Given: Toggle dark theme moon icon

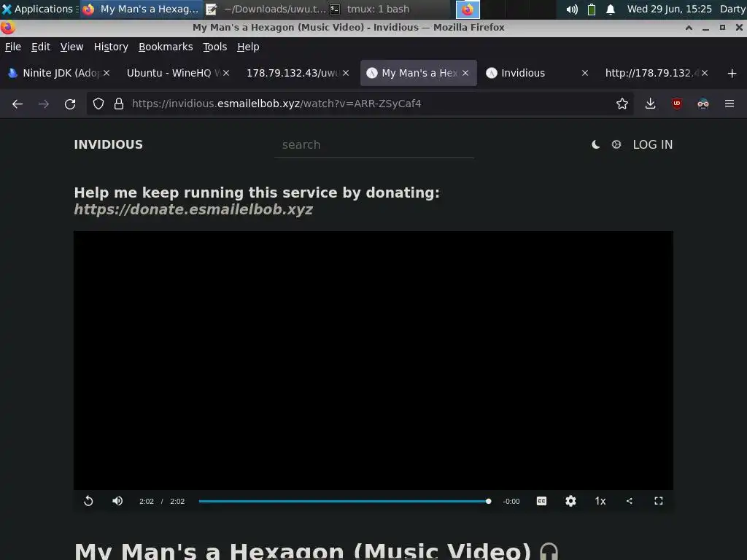Looking at the screenshot, I should click(x=595, y=145).
